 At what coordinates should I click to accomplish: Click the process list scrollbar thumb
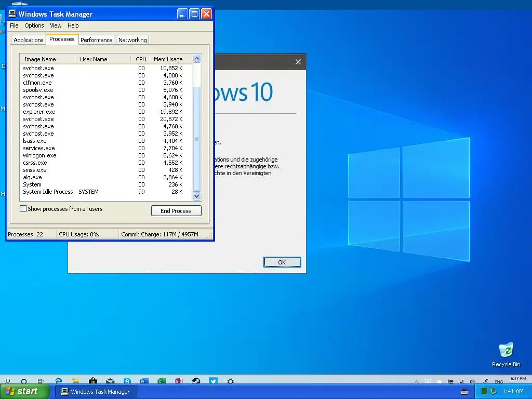[196, 139]
